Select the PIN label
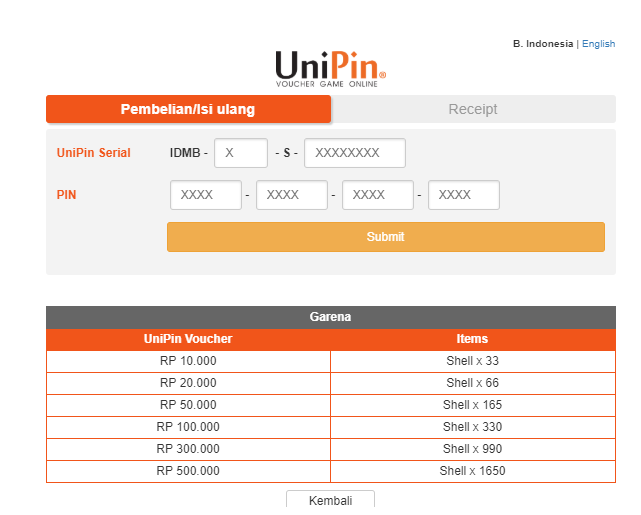The image size is (641, 515). 66,195
